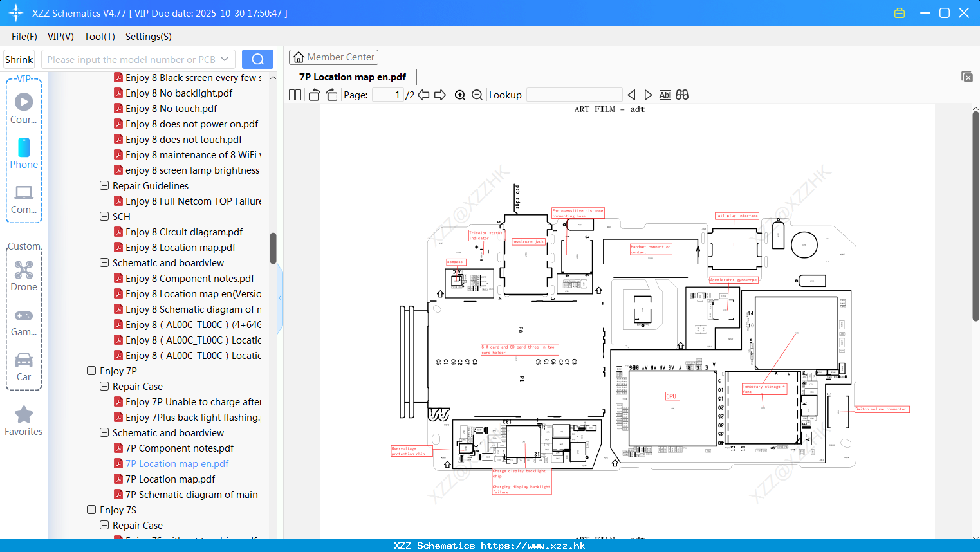Screen dimensions: 980x552
Task: Click the XZZ Schematics app logo
Action: (x=16, y=13)
